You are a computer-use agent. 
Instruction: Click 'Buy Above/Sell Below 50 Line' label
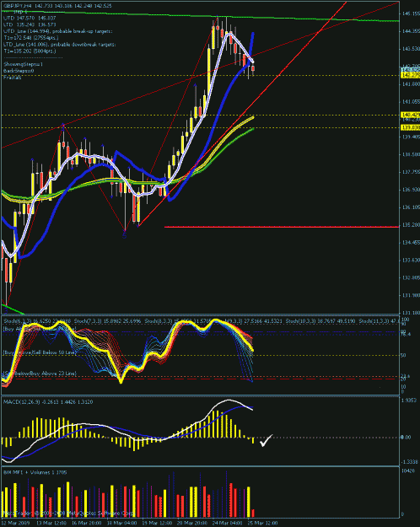[40, 352]
